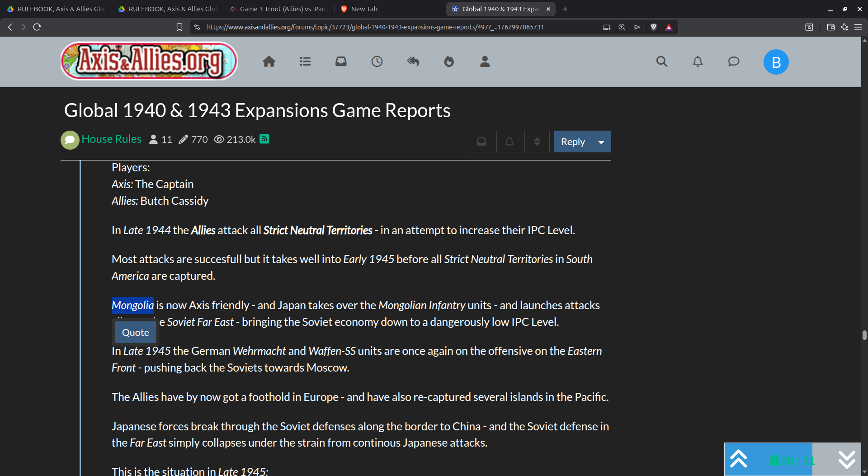Toggle the post sort order control
Screen dimensions: 868x476
536,141
